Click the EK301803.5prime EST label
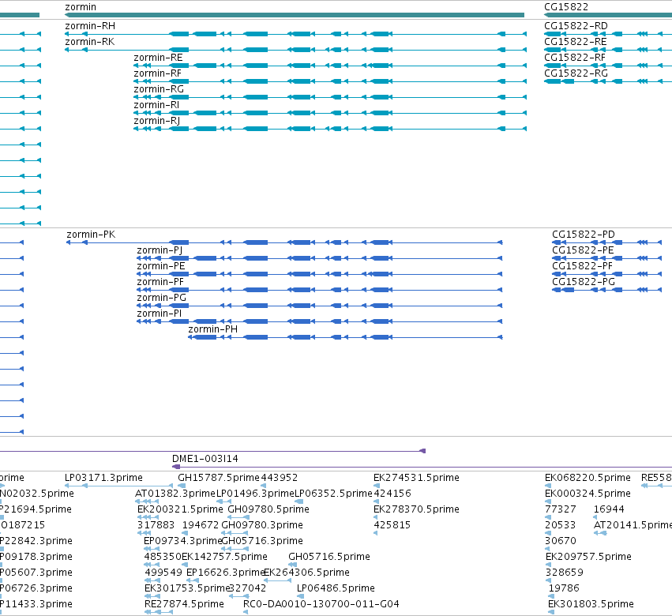 click(591, 604)
